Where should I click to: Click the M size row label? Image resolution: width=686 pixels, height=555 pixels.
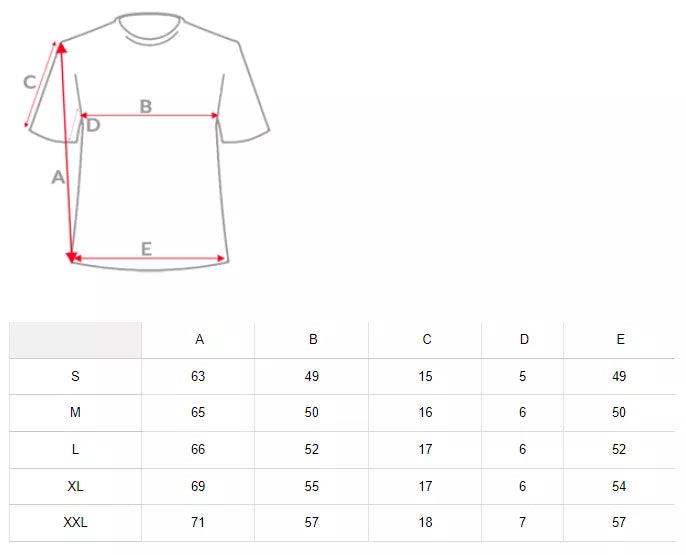click(75, 413)
